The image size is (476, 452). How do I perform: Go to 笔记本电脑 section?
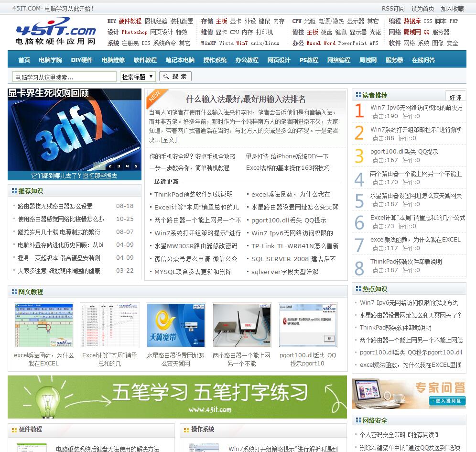click(180, 60)
